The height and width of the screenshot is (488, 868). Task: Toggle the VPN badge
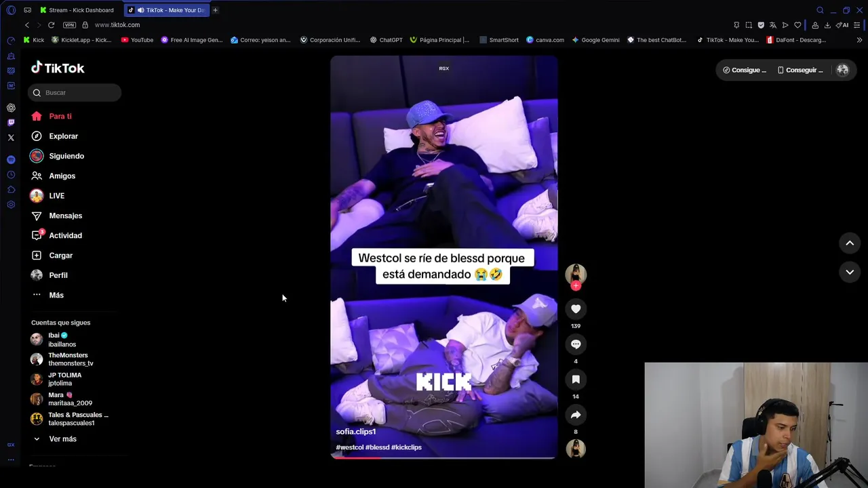pos(69,25)
